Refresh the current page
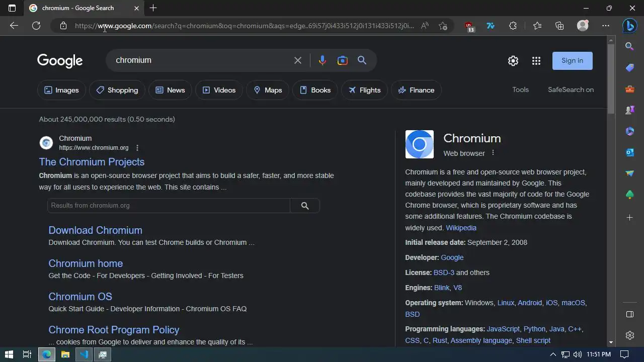 36,26
